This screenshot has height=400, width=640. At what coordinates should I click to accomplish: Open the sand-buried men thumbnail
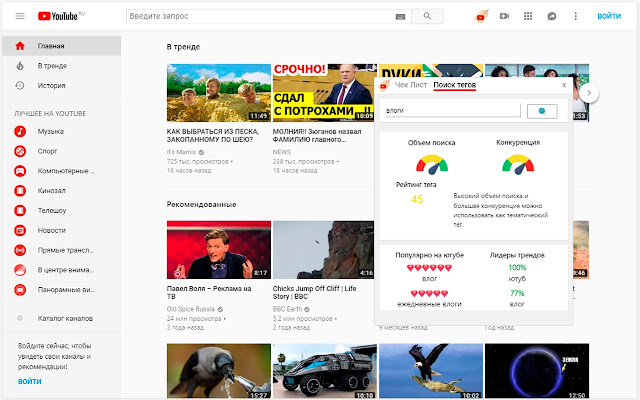(x=219, y=93)
